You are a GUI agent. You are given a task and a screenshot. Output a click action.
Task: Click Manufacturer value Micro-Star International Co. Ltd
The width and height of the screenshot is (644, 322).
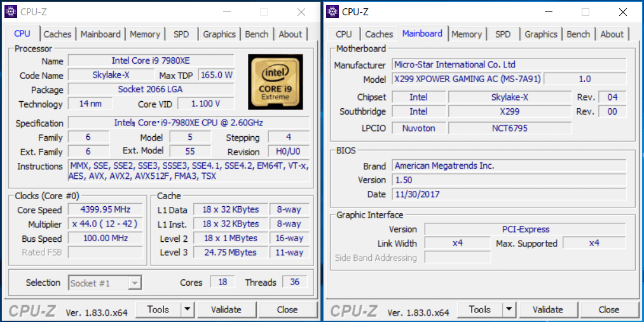(x=509, y=64)
